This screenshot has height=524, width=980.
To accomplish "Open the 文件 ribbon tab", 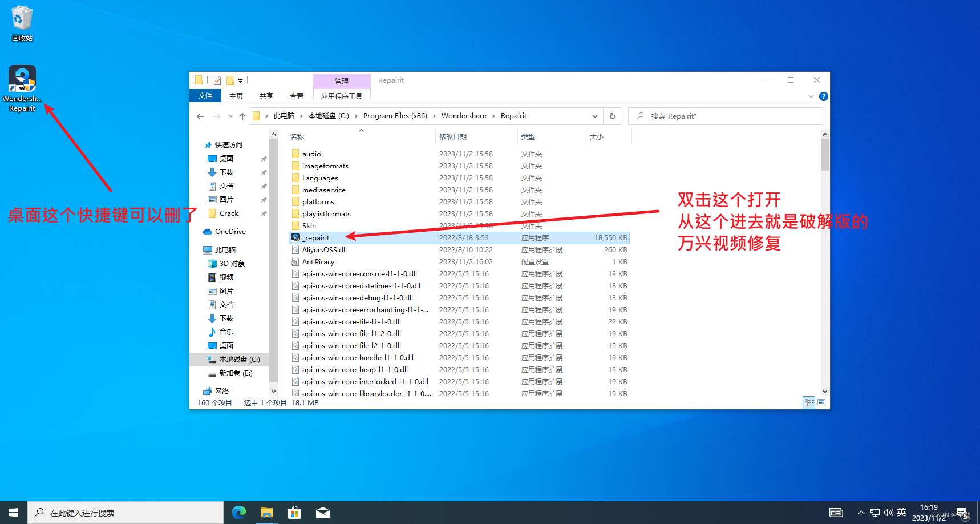I will coord(205,96).
